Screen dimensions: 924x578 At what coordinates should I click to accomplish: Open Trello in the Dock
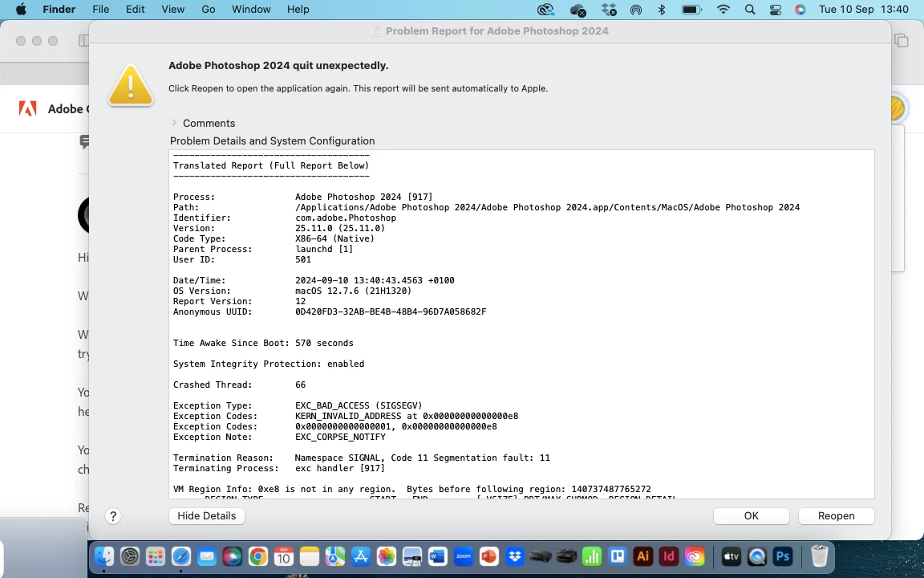pos(618,556)
